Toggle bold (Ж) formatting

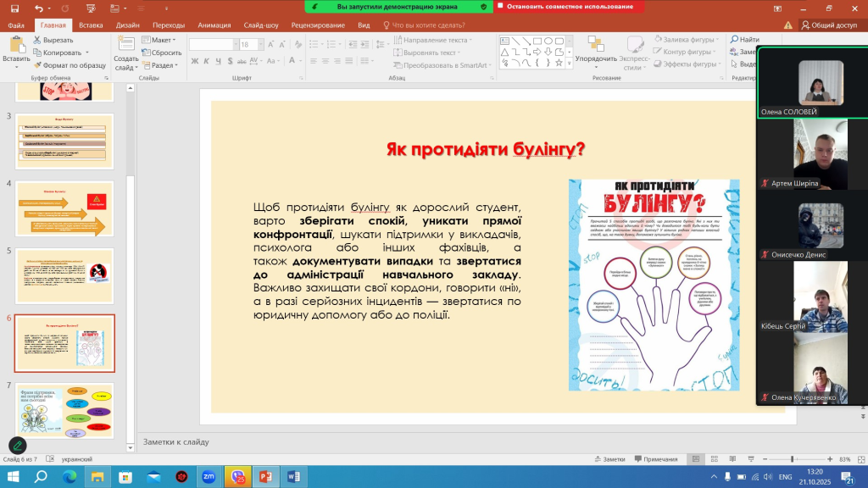(195, 61)
